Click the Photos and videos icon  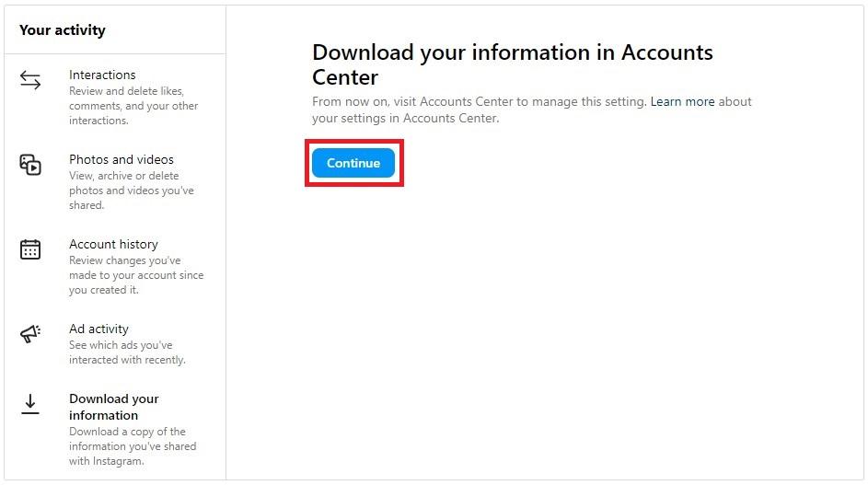pos(30,165)
